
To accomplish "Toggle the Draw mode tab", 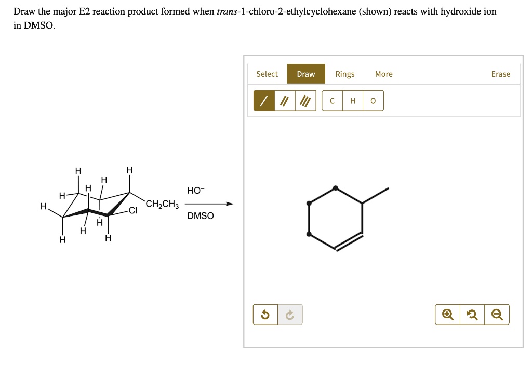I will (x=305, y=74).
